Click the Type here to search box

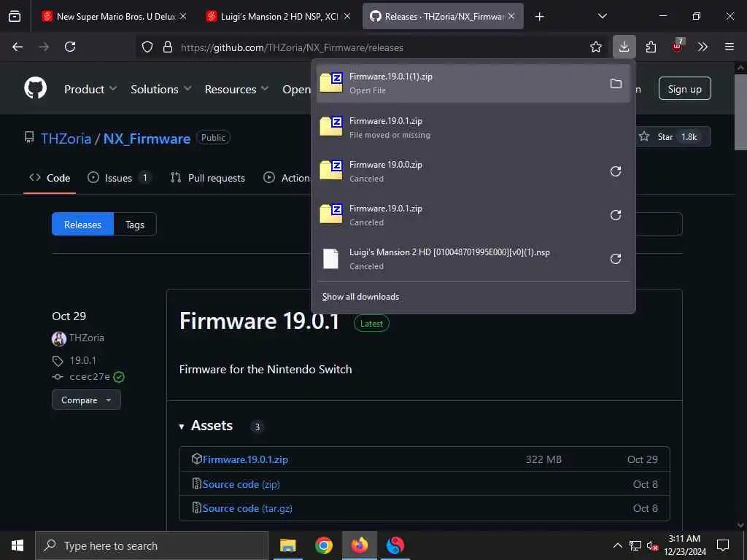pos(152,545)
